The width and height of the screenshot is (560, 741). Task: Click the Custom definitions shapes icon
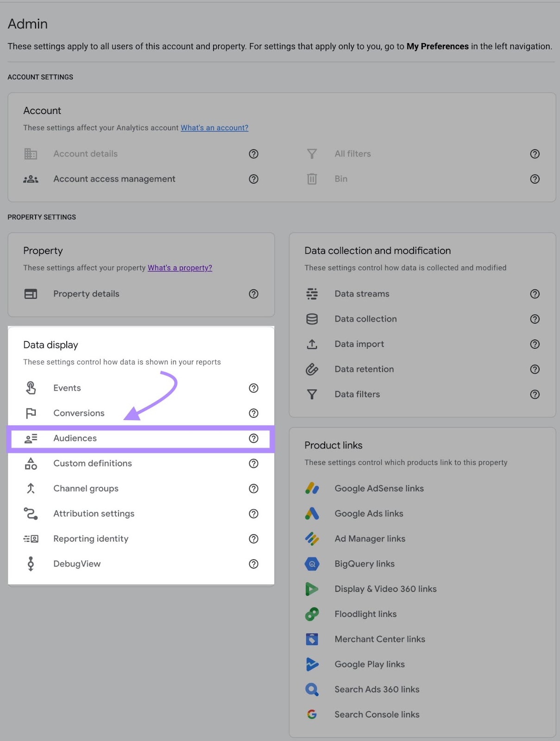click(x=31, y=463)
